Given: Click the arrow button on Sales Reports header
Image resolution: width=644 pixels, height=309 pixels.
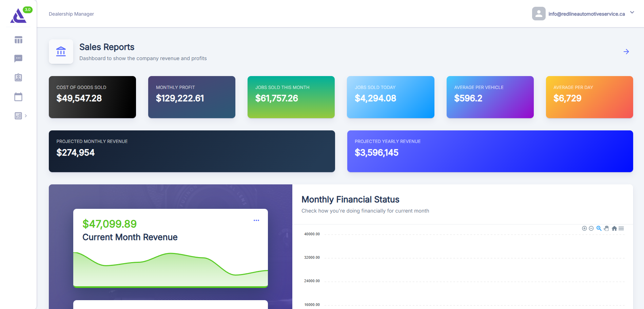Looking at the screenshot, I should (626, 52).
